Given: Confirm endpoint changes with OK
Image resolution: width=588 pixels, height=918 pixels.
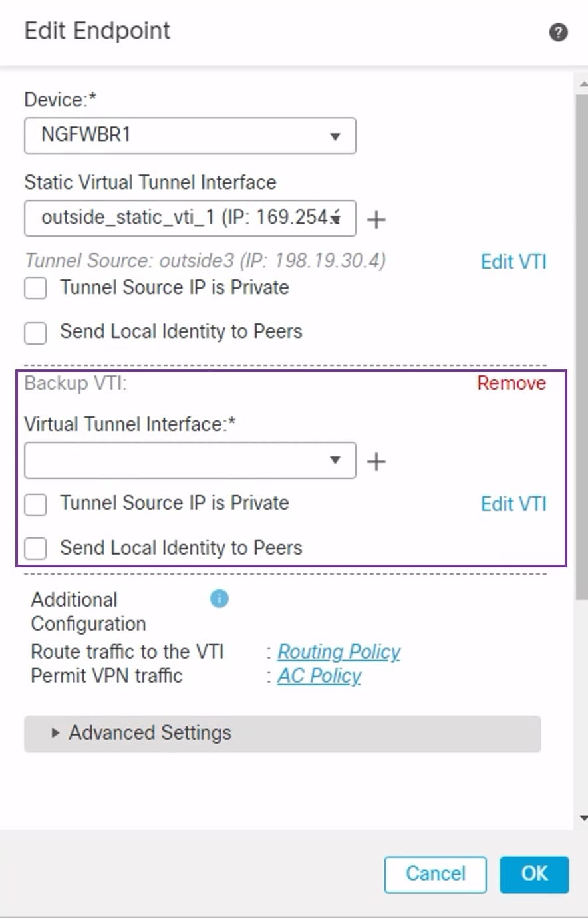Looking at the screenshot, I should tap(534, 875).
